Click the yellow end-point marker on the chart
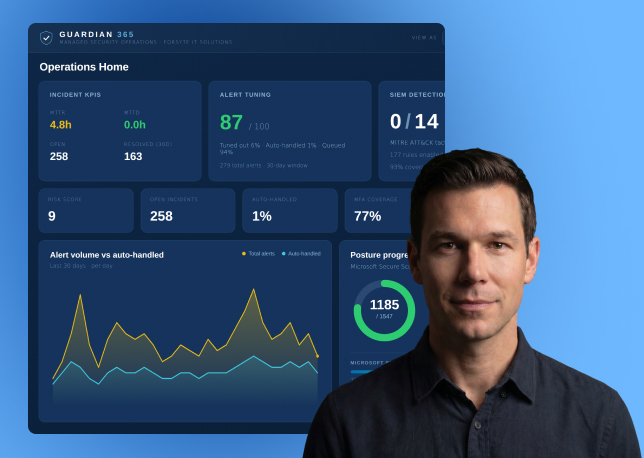Viewport: 644px width, 458px height. [x=317, y=356]
